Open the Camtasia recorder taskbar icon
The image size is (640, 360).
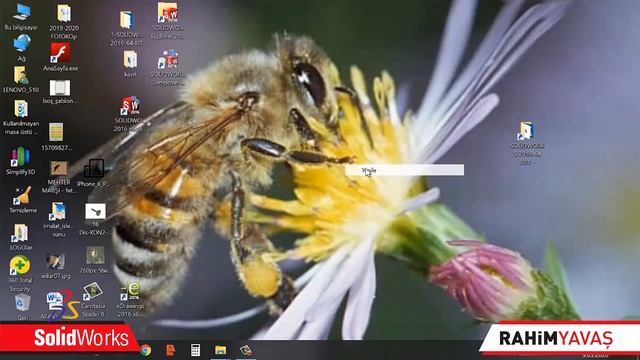click(246, 350)
